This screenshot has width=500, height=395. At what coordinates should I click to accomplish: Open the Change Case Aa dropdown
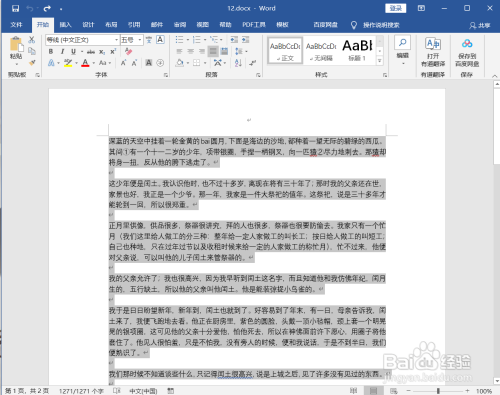pyautogui.click(x=105, y=63)
